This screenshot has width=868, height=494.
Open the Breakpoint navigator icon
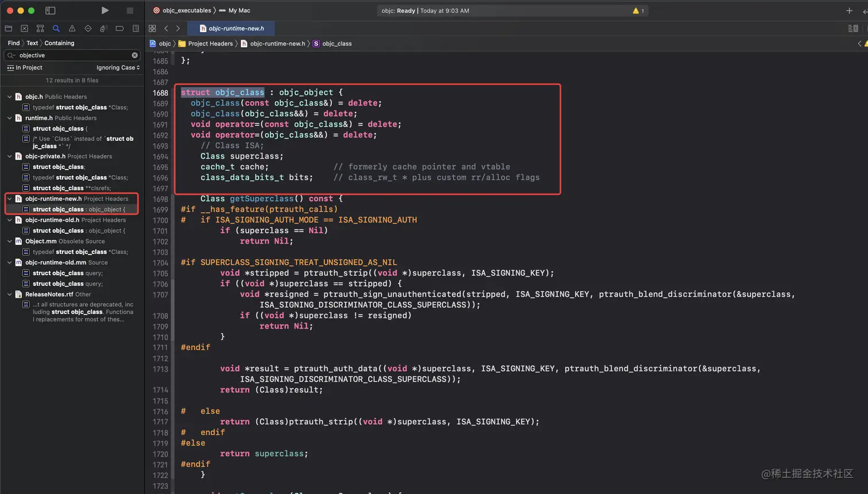point(119,28)
